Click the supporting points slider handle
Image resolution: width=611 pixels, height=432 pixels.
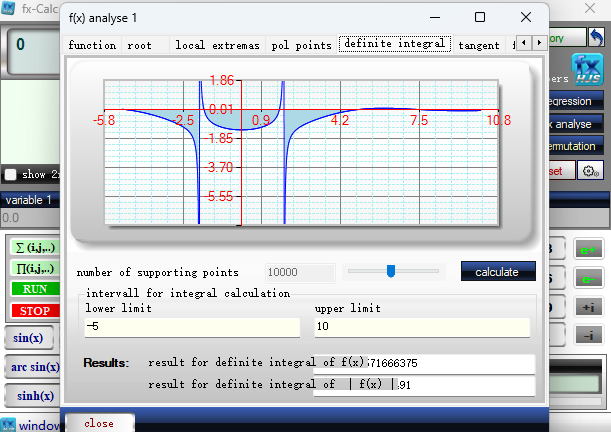[x=391, y=271]
